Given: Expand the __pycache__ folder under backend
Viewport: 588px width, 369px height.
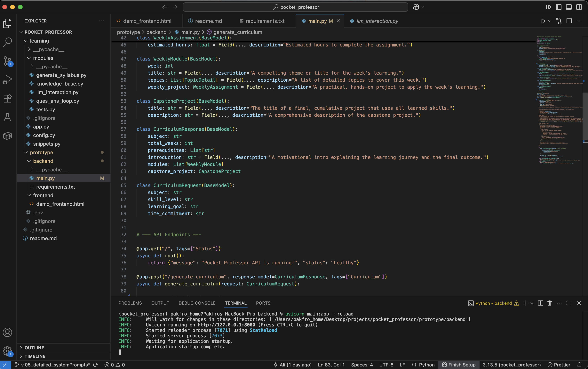Looking at the screenshot, I should point(32,170).
